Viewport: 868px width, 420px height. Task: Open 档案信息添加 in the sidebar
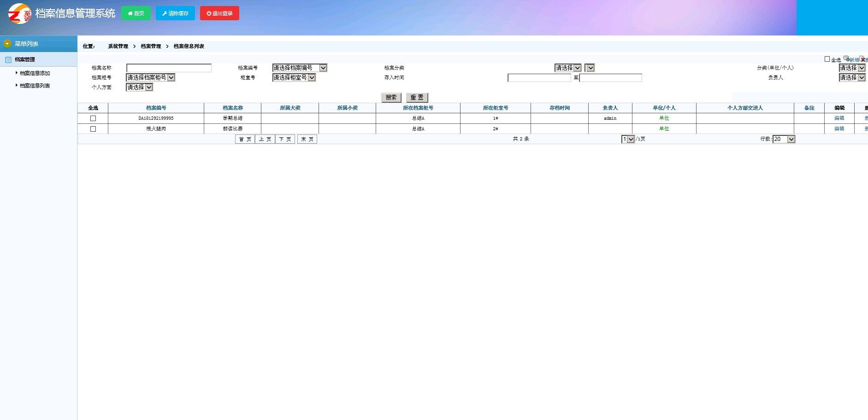pyautogui.click(x=35, y=73)
